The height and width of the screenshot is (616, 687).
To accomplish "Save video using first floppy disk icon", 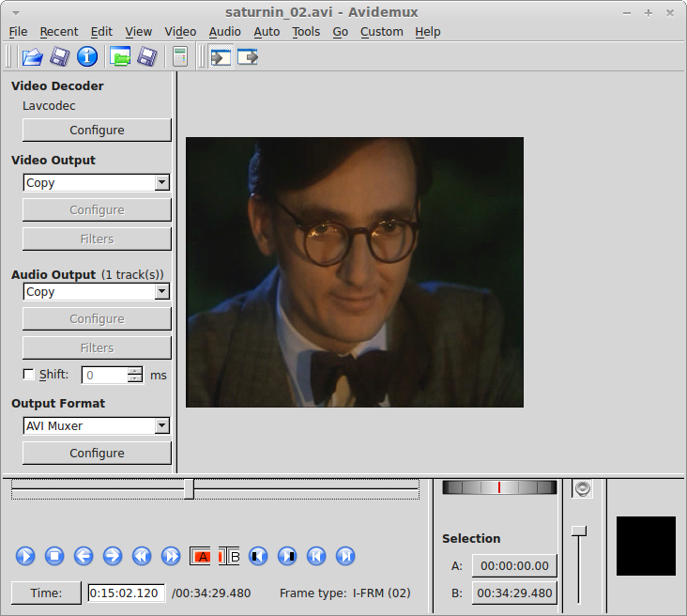I will (59, 57).
